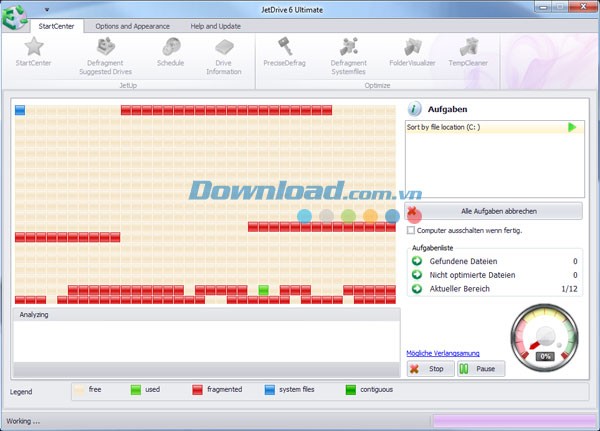Open the FolderVisualizer tool
Viewport: 600px width, 431px height.
pyautogui.click(x=412, y=47)
